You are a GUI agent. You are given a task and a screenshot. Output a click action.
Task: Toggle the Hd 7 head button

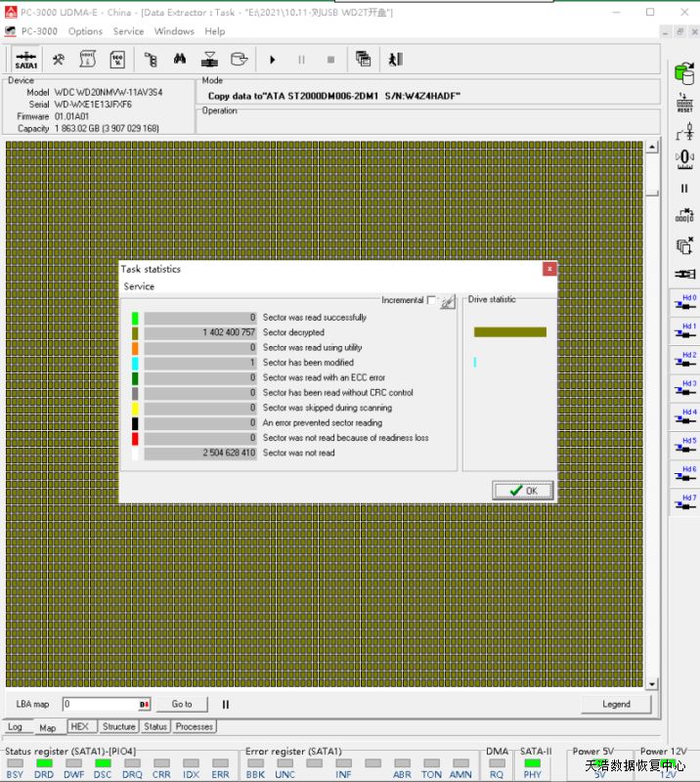(x=684, y=503)
